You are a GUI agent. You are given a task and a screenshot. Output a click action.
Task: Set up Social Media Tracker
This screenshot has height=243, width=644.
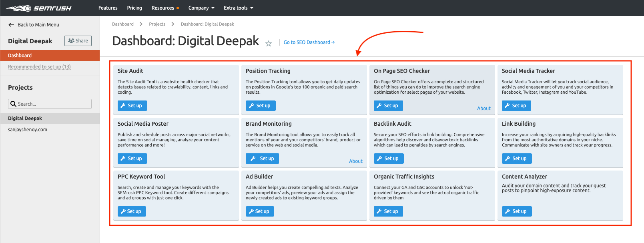[x=516, y=106]
